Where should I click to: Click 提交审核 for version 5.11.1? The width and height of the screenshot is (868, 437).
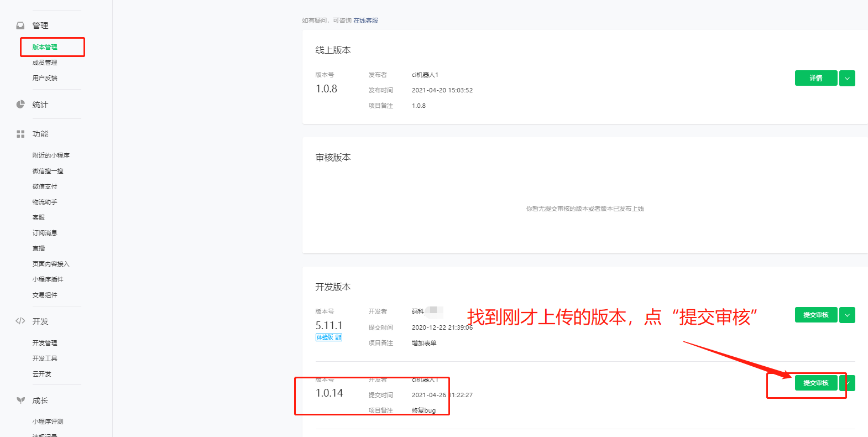pos(815,315)
